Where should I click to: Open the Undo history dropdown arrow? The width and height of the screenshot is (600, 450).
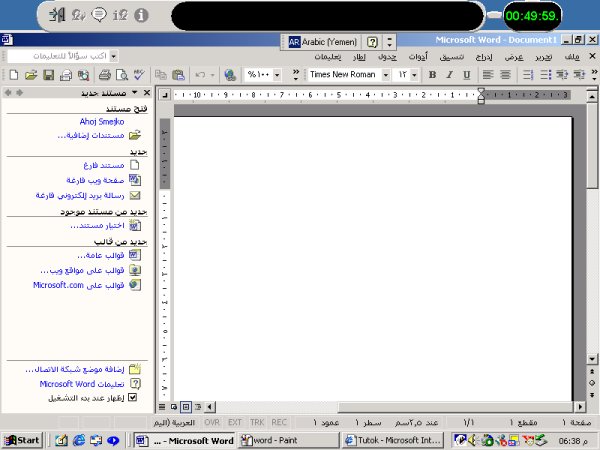pyautogui.click(x=212, y=75)
